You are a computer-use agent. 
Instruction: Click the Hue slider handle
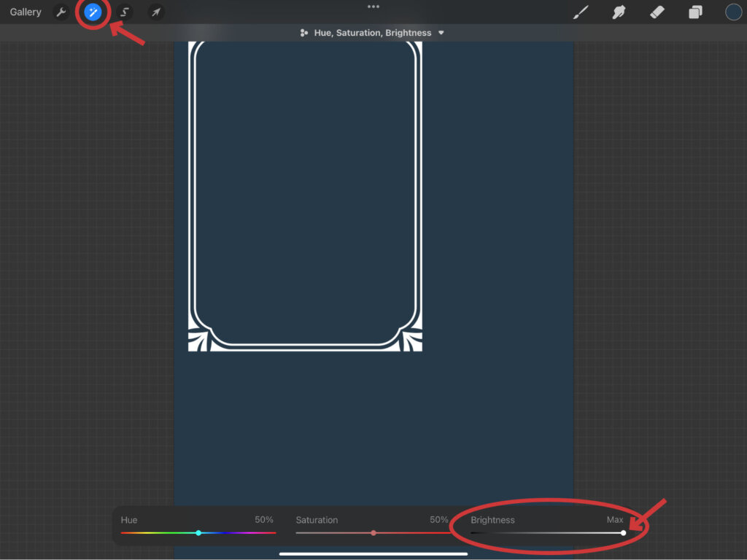pos(198,533)
